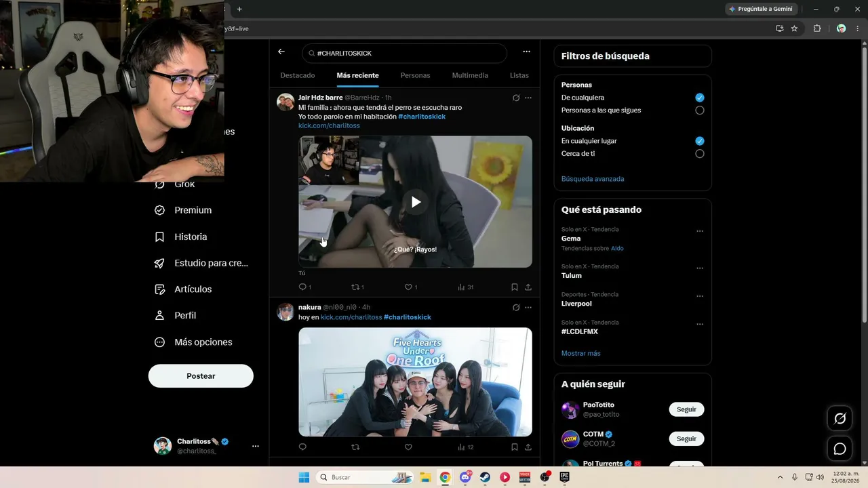This screenshot has width=868, height=488.
Task: Launch Steam from the taskbar
Action: (485, 477)
